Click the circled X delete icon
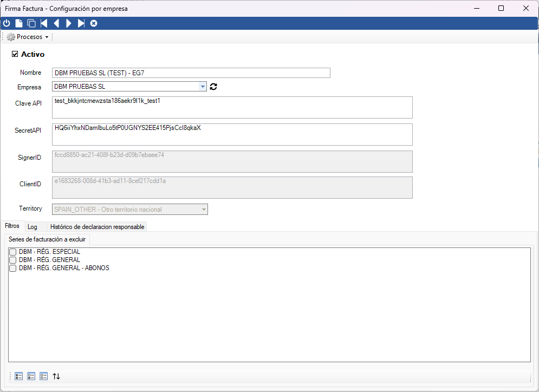This screenshot has width=539, height=392. 94,23
